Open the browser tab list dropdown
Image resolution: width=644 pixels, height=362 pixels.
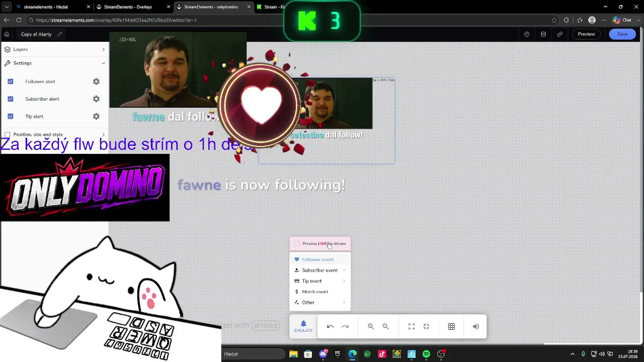pos(7,7)
